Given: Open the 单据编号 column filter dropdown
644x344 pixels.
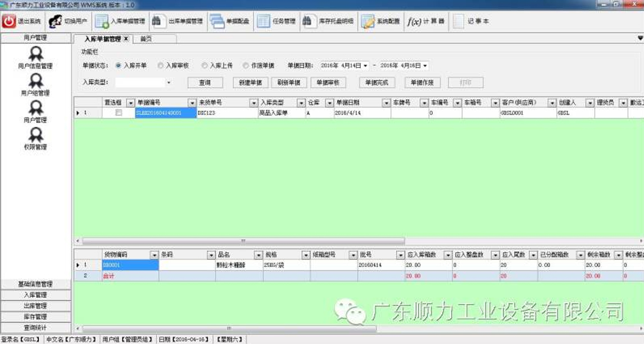Looking at the screenshot, I should pyautogui.click(x=191, y=102).
